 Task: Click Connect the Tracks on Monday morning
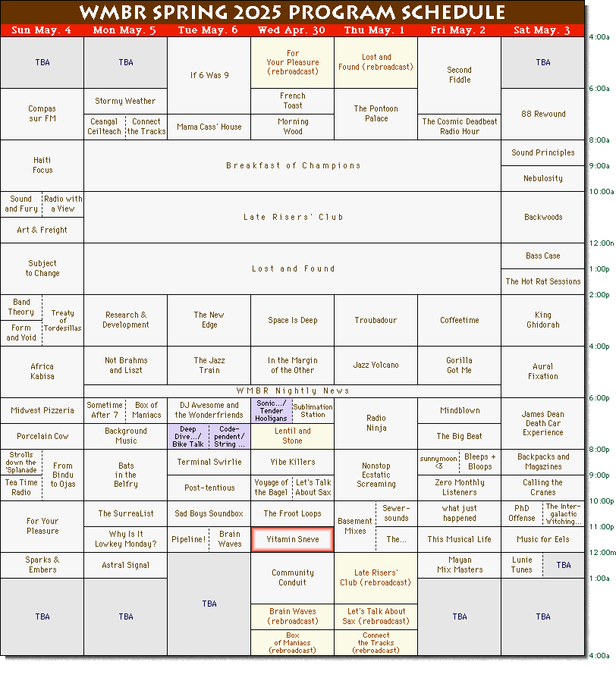(x=146, y=127)
